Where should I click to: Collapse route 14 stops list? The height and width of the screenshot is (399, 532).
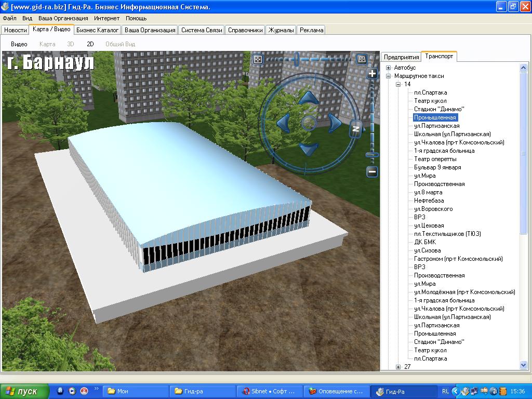tap(398, 84)
